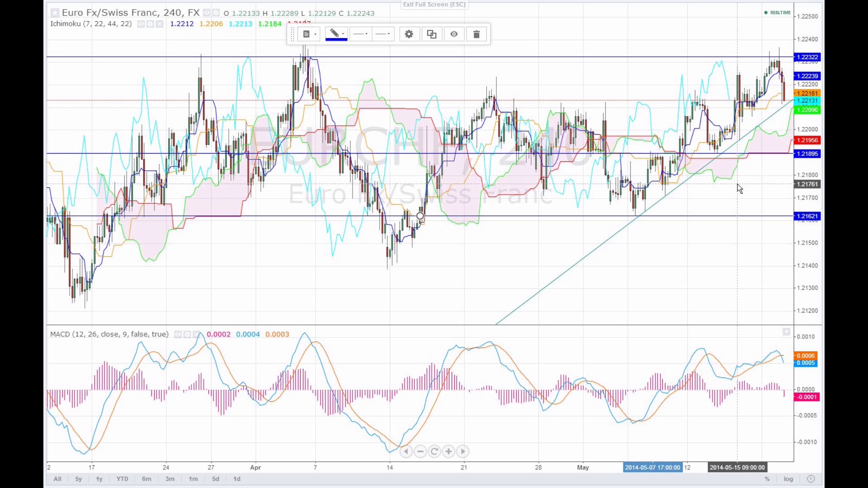Toggle Ichimoku indicator visibility eye
Screen dimensions: 868x488
(x=141, y=24)
